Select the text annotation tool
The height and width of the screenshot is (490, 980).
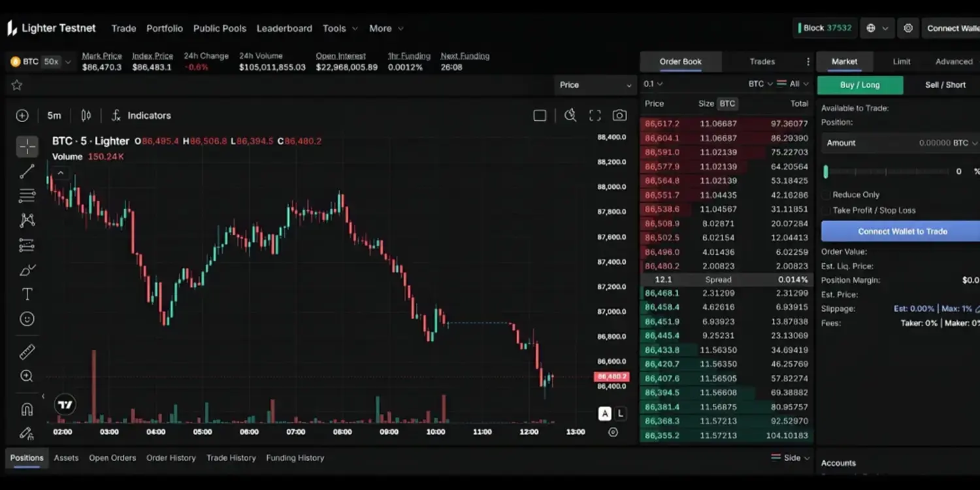tap(27, 295)
